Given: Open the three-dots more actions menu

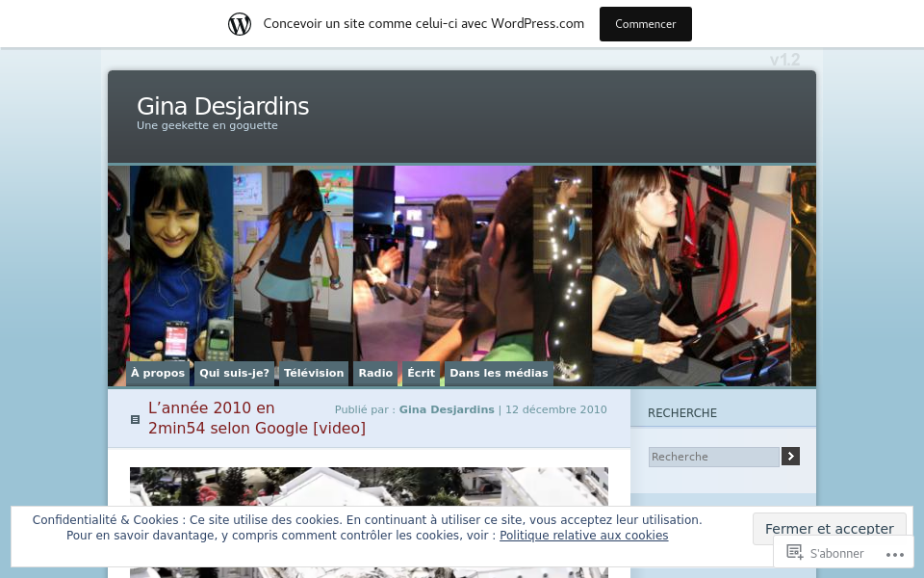Looking at the screenshot, I should tap(893, 554).
